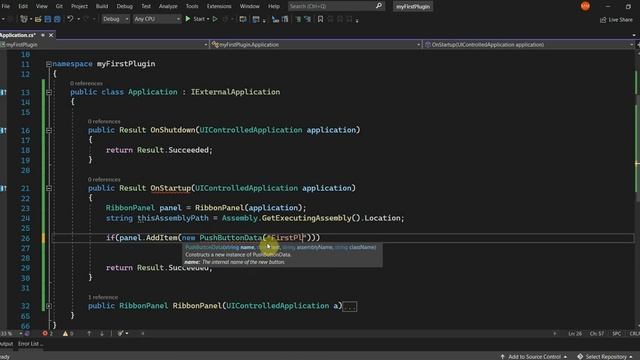The image size is (640, 360).
Task: Click the collapsed code ellipsis box
Action: 349,307
